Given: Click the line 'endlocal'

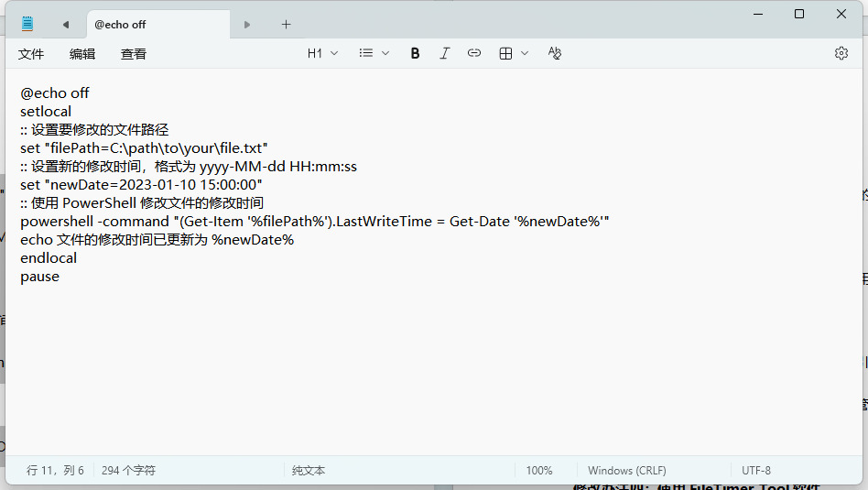Looking at the screenshot, I should click(49, 258).
